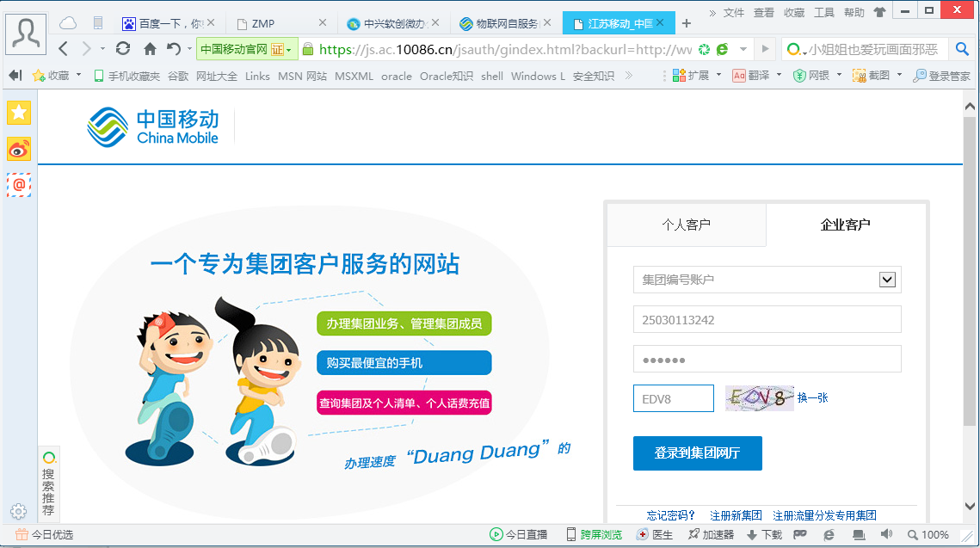Screen dimensions: 980x548
Task: Expand the 截图 screenshot dropdown
Action: (x=899, y=75)
